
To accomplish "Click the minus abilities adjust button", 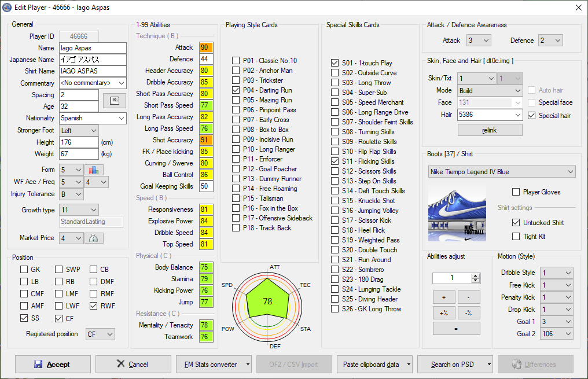I will coord(469,297).
